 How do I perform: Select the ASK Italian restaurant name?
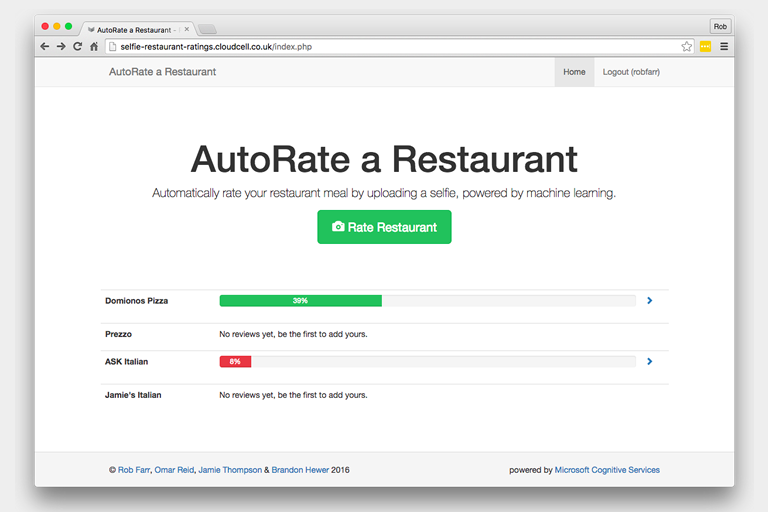pos(126,362)
